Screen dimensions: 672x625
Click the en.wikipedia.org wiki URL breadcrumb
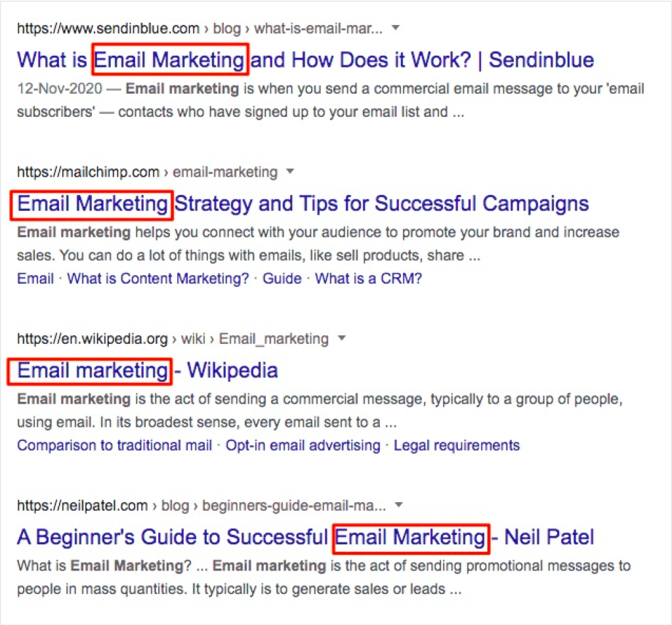click(x=173, y=339)
